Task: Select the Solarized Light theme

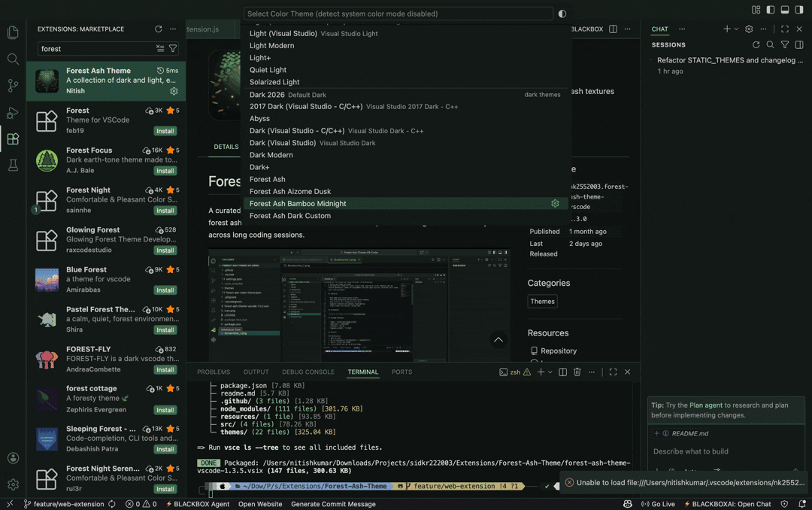Action: point(407,82)
